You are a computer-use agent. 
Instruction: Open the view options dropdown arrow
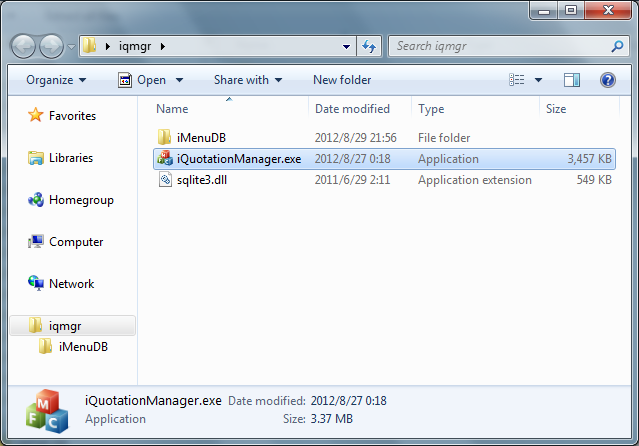point(538,80)
